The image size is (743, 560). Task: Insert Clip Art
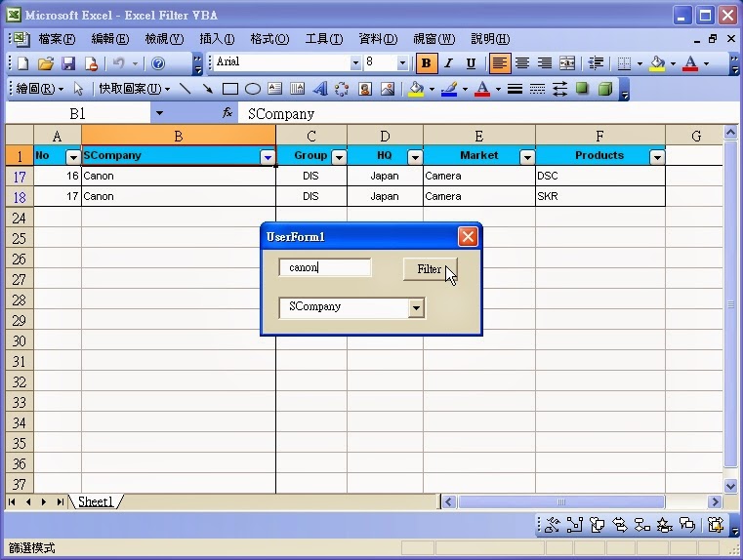point(364,89)
